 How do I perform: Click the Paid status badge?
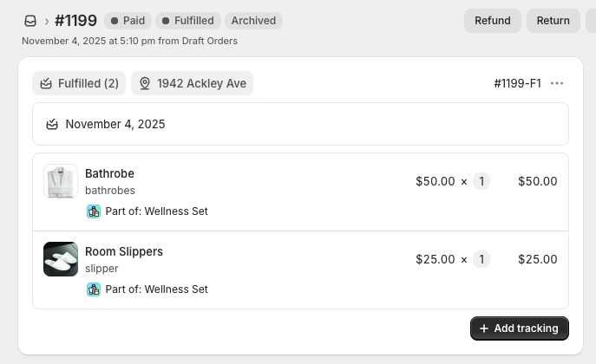pos(128,21)
